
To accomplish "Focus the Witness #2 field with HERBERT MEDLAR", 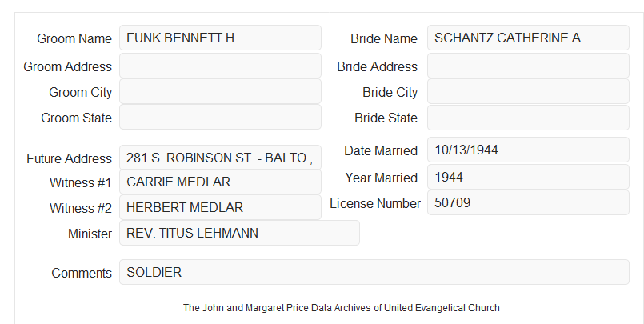I will tap(220, 207).
